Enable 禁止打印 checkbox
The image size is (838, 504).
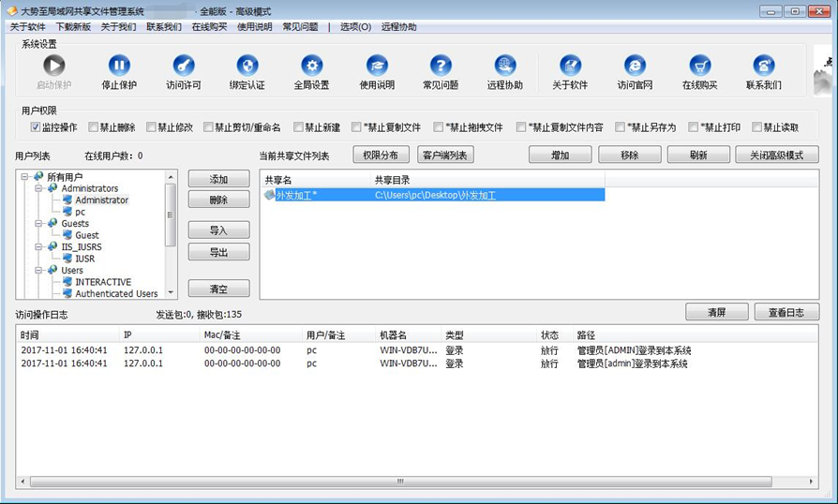click(x=693, y=127)
